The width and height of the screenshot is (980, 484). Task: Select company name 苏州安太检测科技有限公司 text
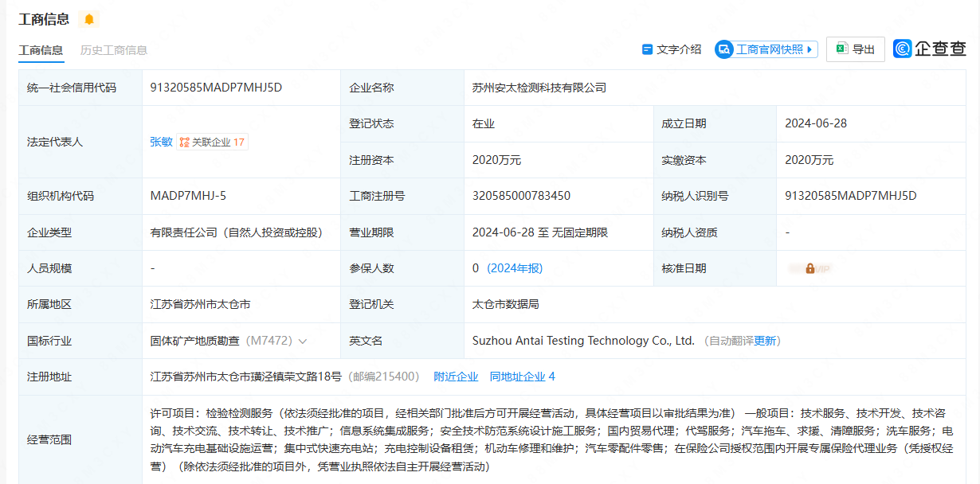[x=539, y=88]
